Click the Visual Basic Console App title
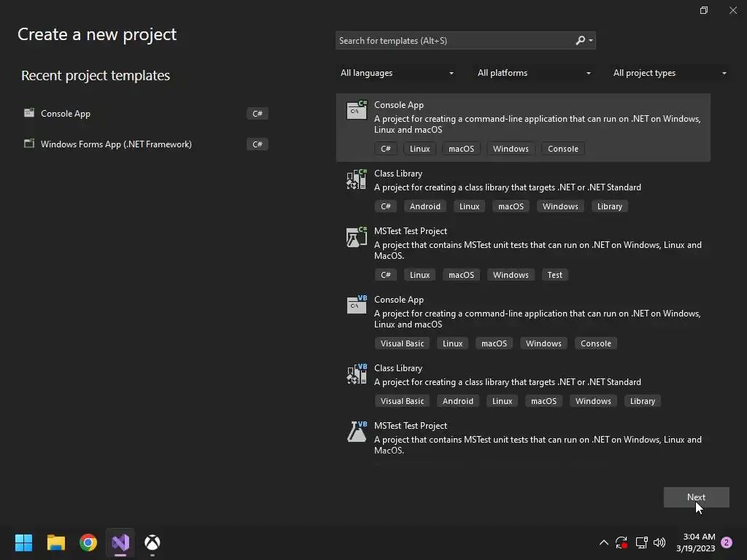The height and width of the screenshot is (560, 747). [399, 300]
